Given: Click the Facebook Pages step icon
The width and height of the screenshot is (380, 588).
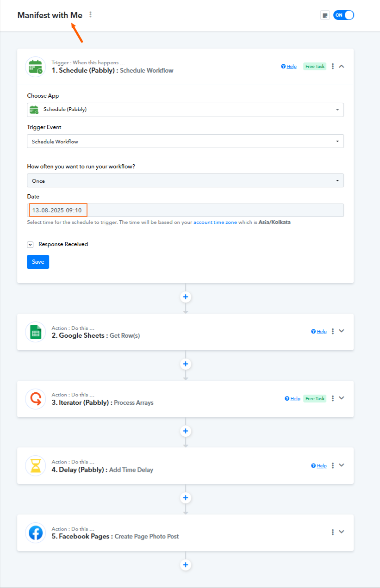Looking at the screenshot, I should [x=36, y=532].
